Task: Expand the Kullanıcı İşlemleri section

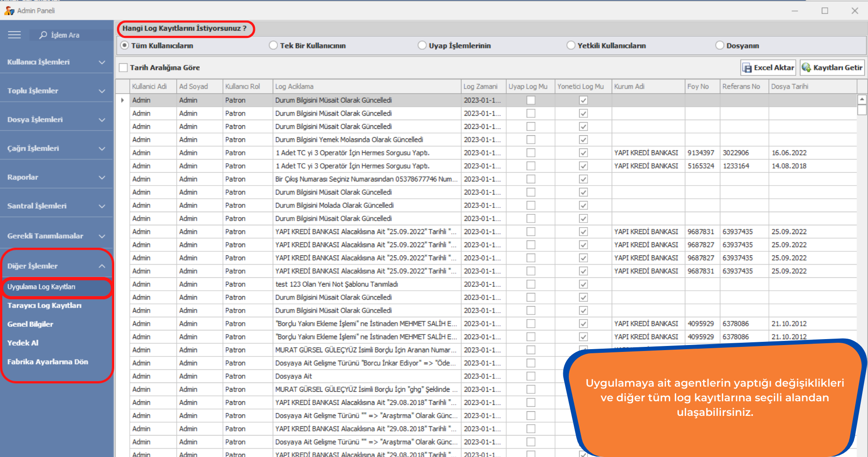Action: click(x=56, y=62)
